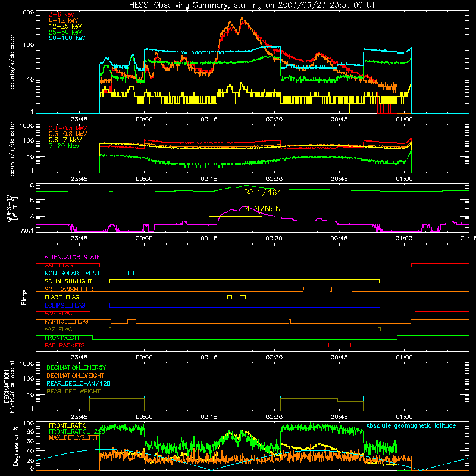This screenshot has width=476, height=476.
Task: Select the BAD_PACKETS flag label
Action: 65,346
